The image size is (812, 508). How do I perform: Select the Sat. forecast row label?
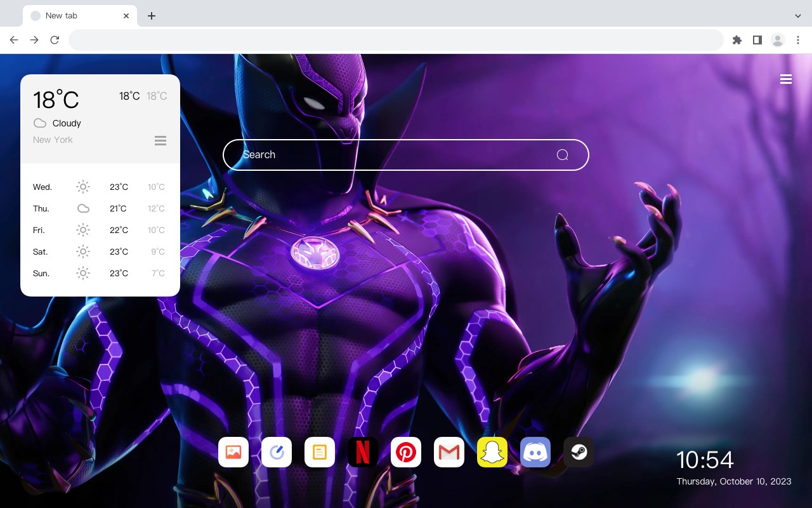(x=41, y=251)
